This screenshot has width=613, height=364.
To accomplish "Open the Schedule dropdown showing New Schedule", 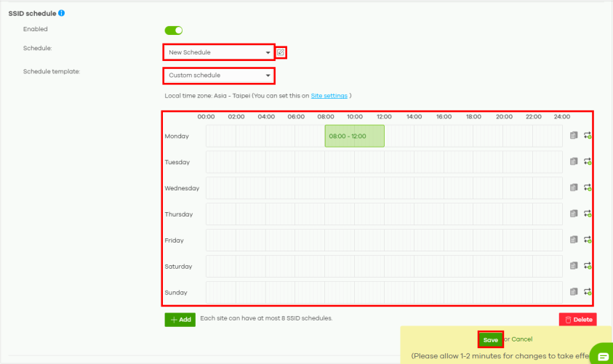I will pyautogui.click(x=218, y=53).
